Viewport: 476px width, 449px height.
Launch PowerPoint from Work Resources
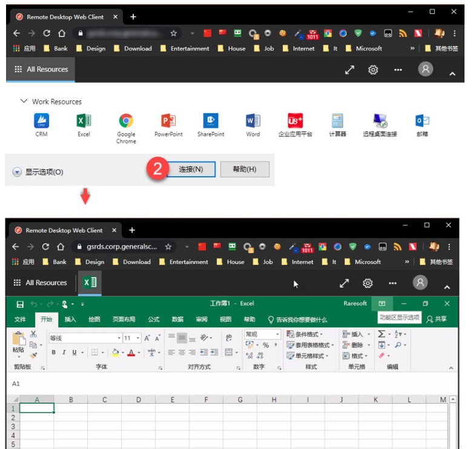click(x=168, y=121)
